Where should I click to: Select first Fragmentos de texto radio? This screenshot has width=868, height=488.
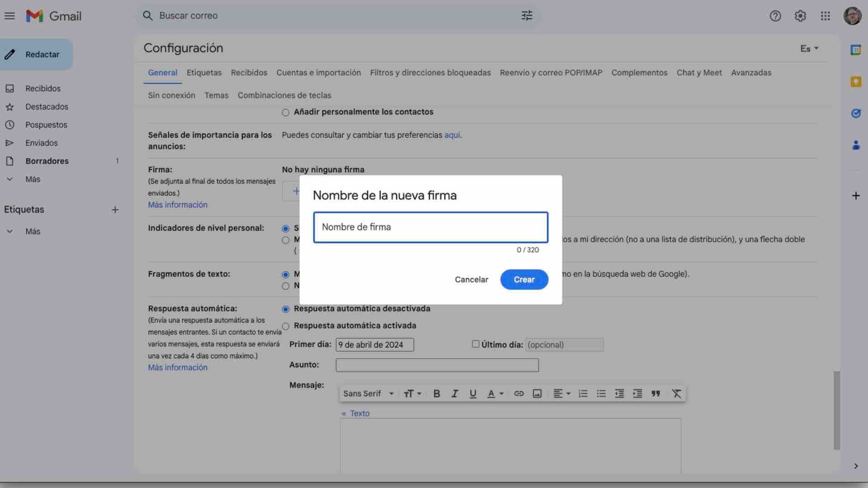285,274
